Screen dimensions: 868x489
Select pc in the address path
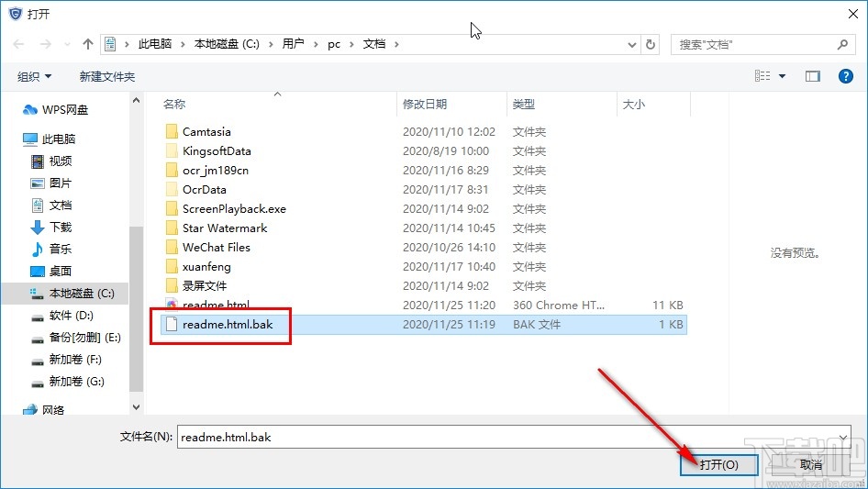tap(334, 44)
